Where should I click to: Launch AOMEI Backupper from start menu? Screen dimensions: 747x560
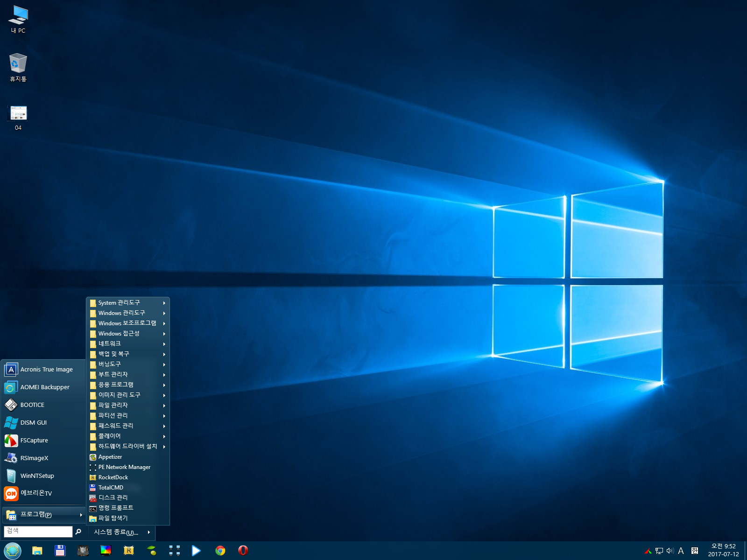coord(44,387)
